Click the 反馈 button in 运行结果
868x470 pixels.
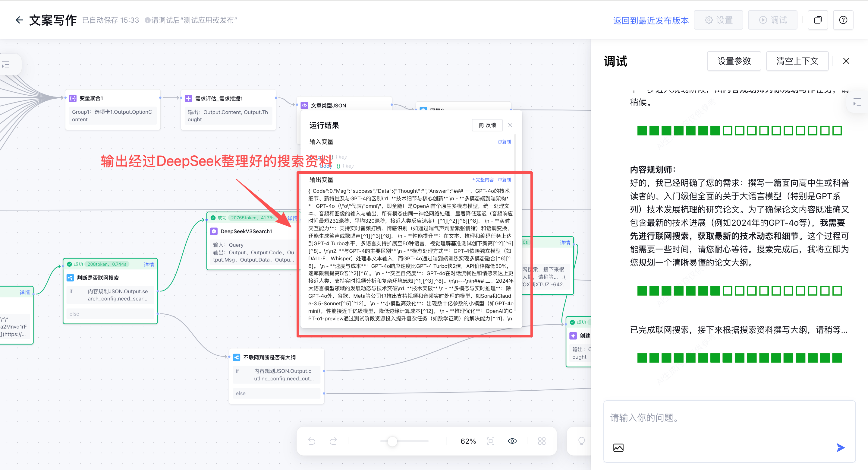tap(487, 125)
